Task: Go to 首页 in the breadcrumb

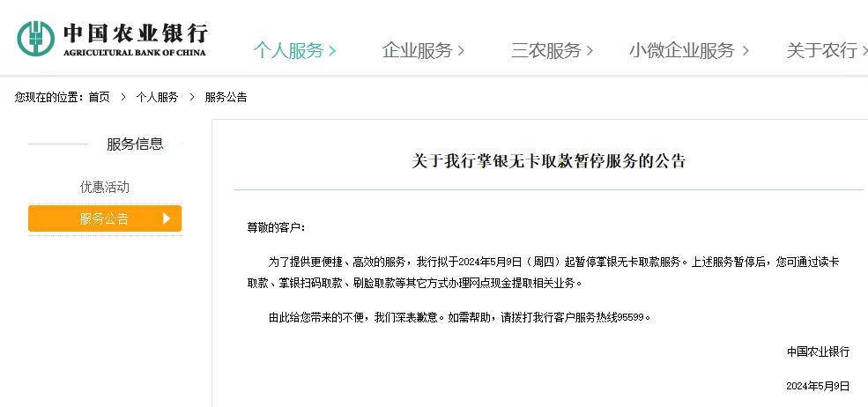Action: pyautogui.click(x=99, y=98)
